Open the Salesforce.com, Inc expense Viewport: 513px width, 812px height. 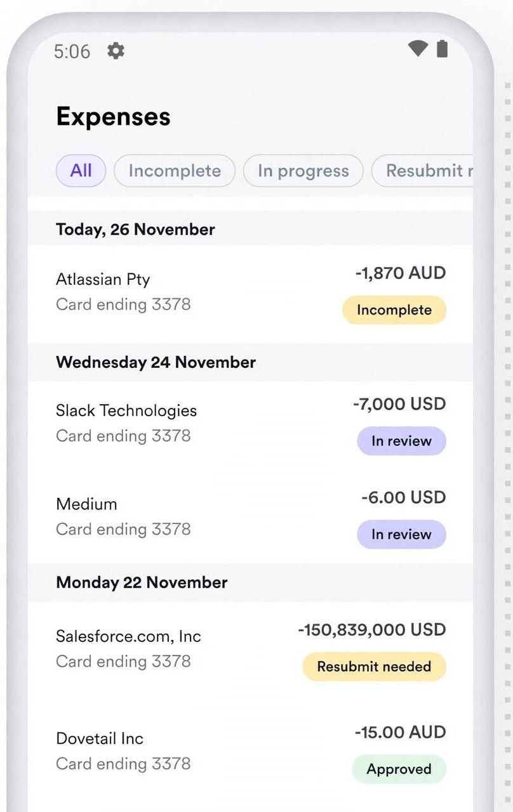click(250, 649)
